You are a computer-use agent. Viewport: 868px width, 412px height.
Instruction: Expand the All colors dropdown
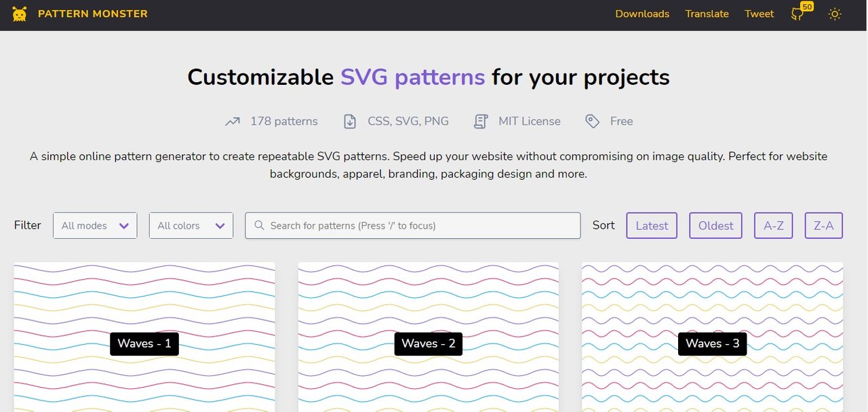(191, 225)
